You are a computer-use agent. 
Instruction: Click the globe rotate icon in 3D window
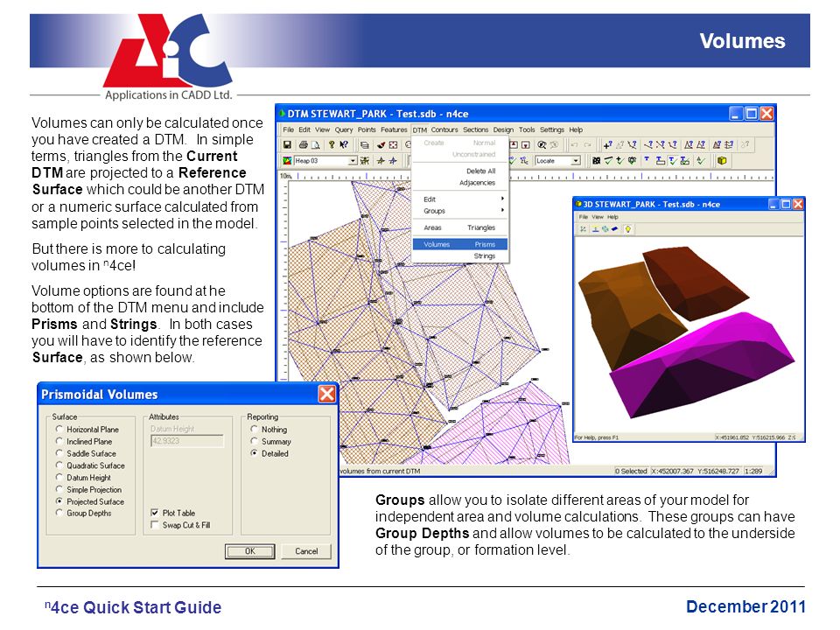(605, 228)
